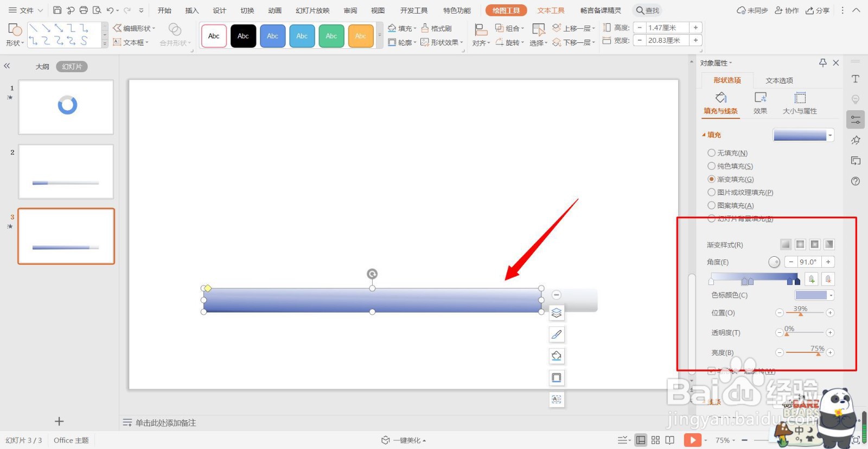Viewport: 868px width, 449px height.
Task: Click the layers floating button beside shape
Action: pos(557,313)
